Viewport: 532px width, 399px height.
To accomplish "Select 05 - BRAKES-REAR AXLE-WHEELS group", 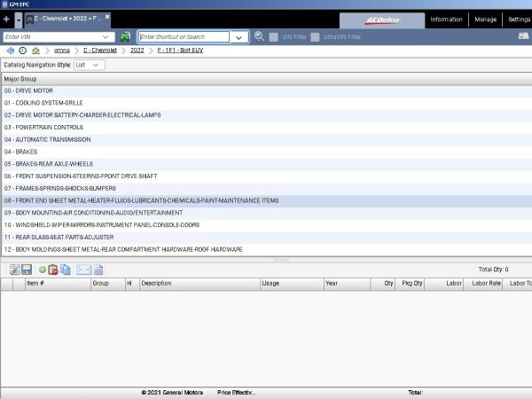I will point(267,164).
